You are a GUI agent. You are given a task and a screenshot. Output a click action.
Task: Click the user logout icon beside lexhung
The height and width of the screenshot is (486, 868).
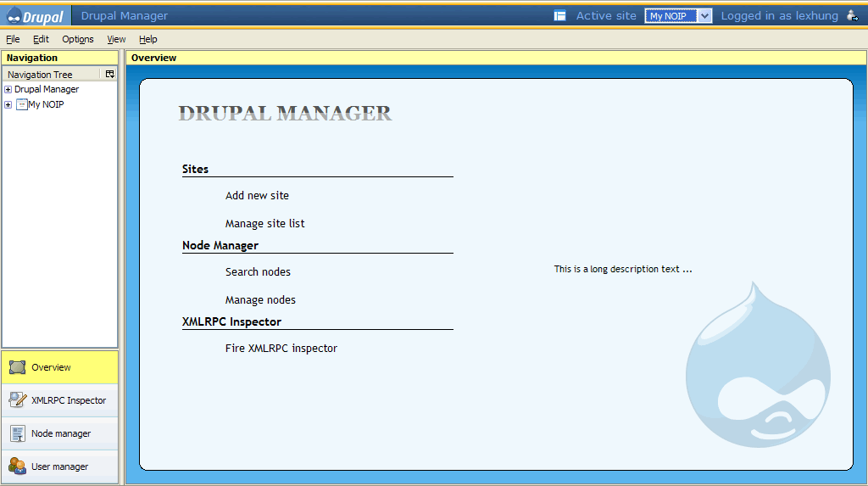coord(852,15)
